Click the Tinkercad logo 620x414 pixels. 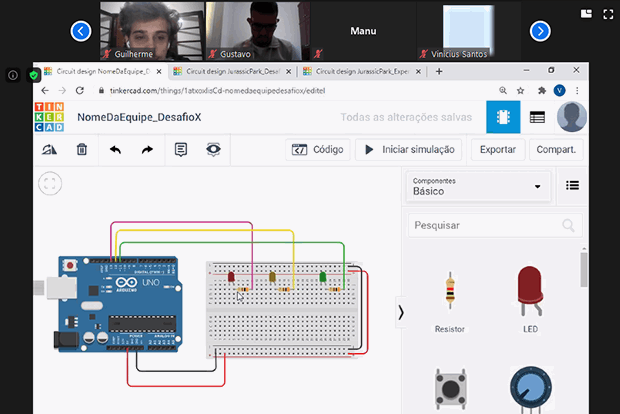49,117
